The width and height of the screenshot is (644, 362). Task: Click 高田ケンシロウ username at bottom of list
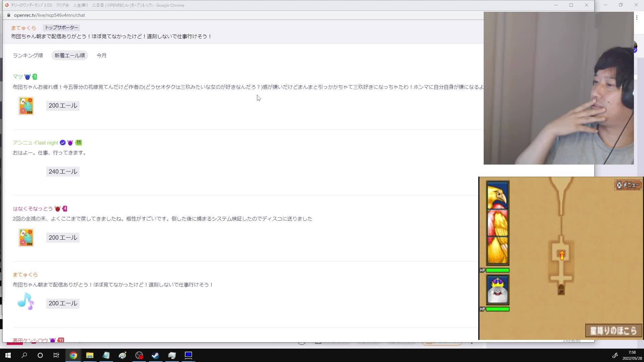coord(30,340)
